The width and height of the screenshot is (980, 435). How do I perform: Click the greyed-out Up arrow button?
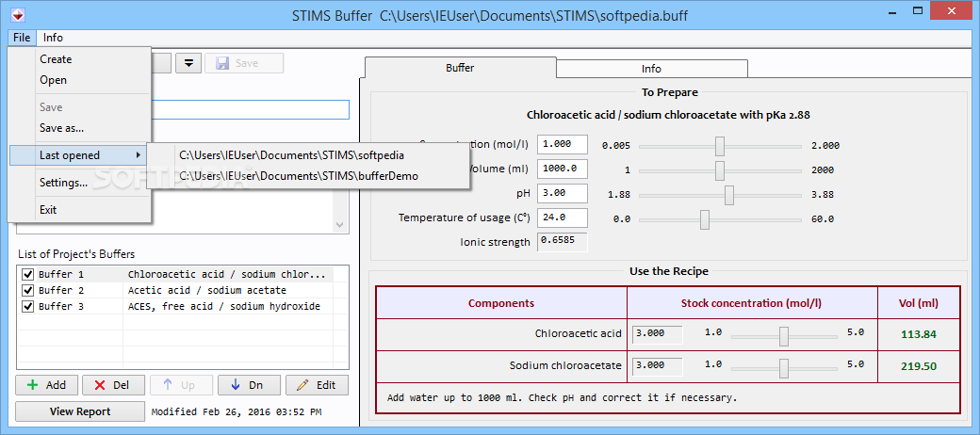[x=181, y=385]
